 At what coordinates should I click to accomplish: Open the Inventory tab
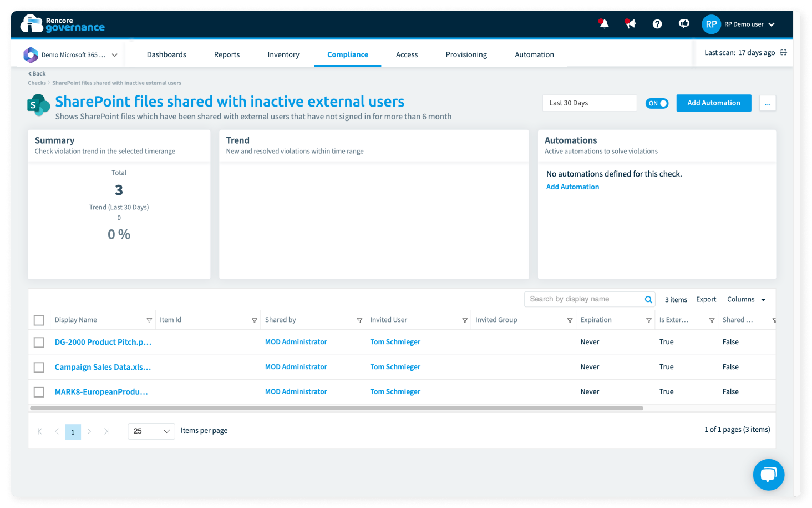coord(283,54)
